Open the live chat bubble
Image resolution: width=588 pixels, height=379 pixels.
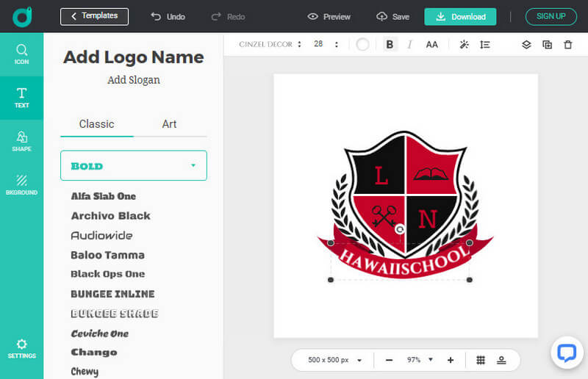click(x=566, y=353)
